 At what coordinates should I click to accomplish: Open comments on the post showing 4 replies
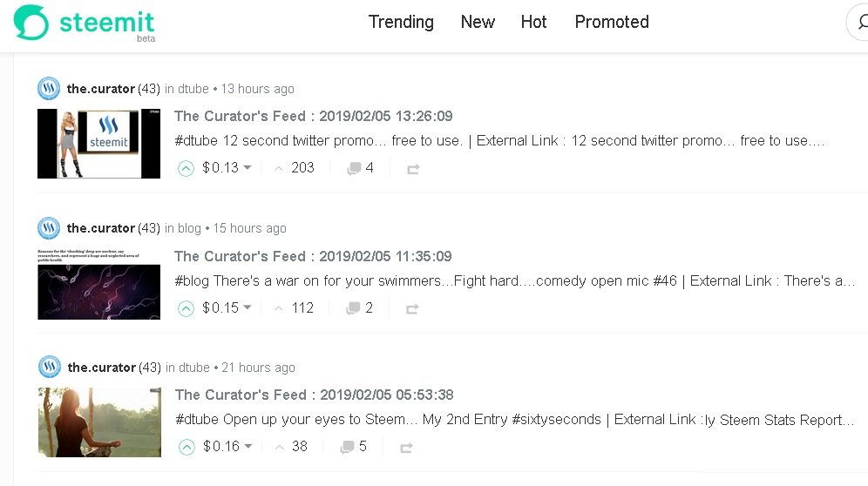click(x=361, y=168)
